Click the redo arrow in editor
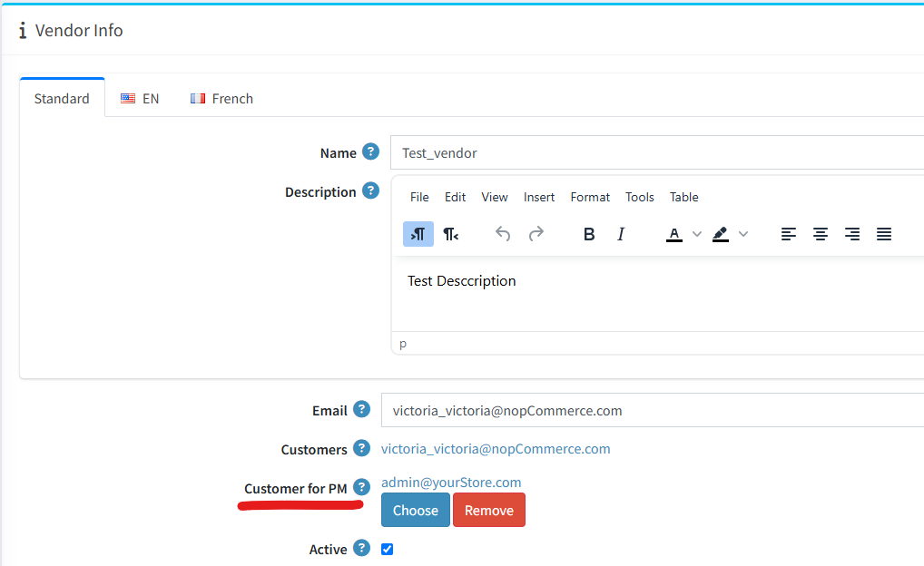The height and width of the screenshot is (566, 924). [x=536, y=234]
